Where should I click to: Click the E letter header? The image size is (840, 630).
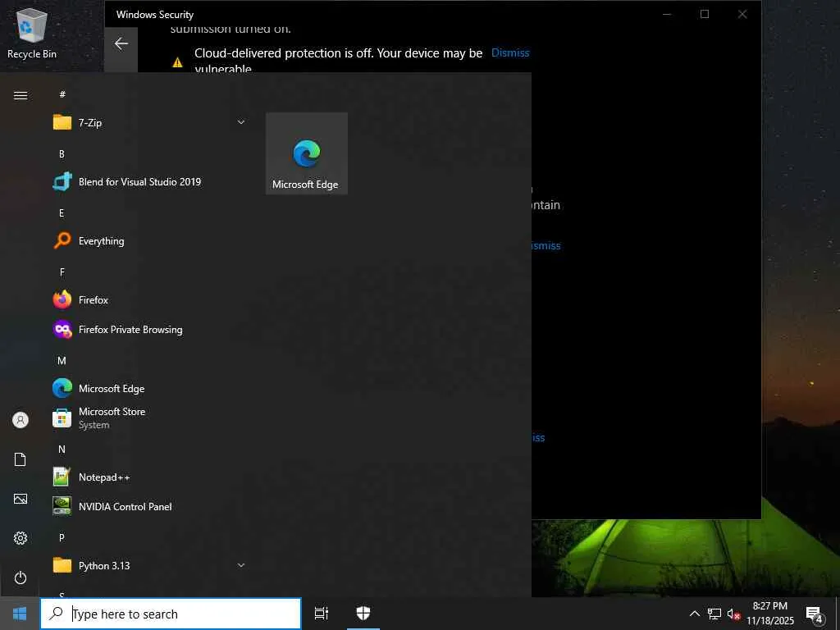click(62, 213)
